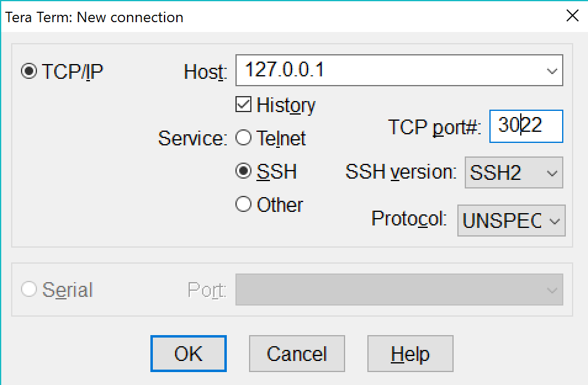This screenshot has width=588, height=385.
Task: Open the serial Port dropdown
Action: 552,290
